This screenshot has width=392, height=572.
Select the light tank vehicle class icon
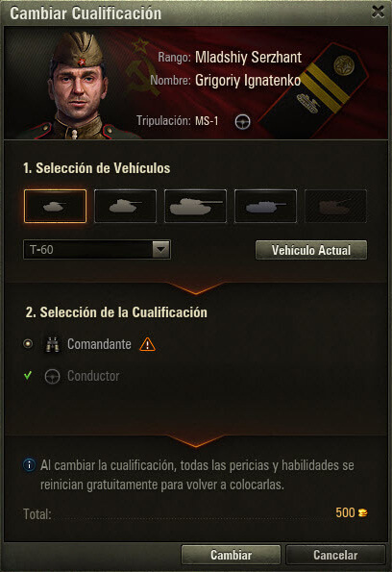click(55, 206)
